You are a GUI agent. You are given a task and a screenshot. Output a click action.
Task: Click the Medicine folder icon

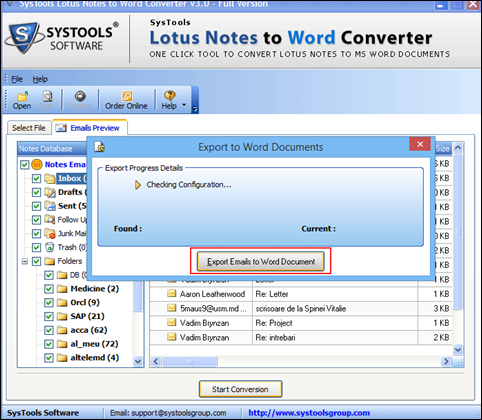coord(62,289)
